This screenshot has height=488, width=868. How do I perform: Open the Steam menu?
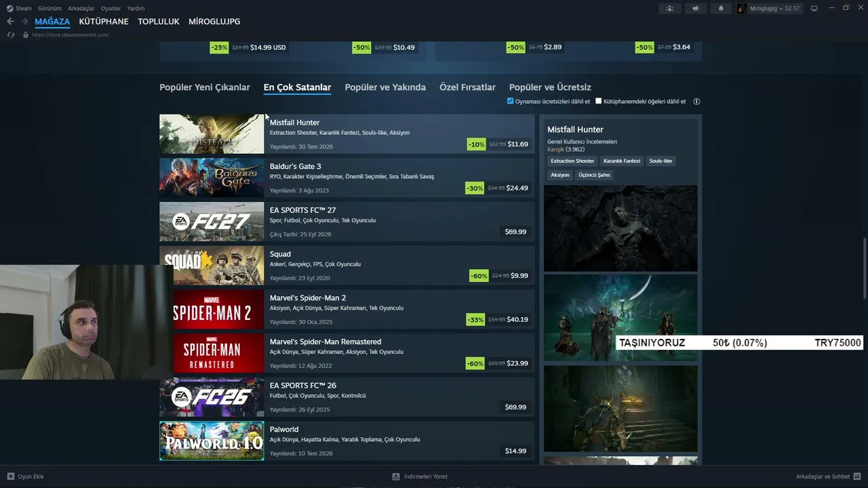[24, 8]
